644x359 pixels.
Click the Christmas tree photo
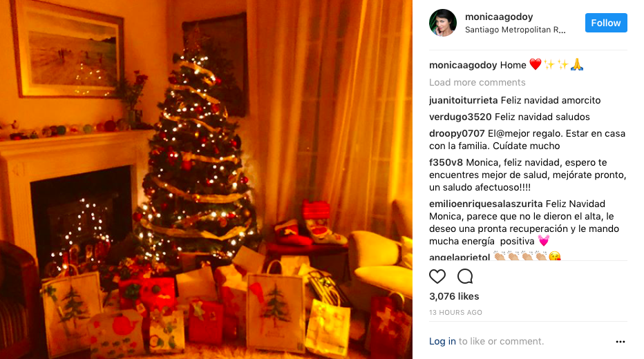point(206,179)
